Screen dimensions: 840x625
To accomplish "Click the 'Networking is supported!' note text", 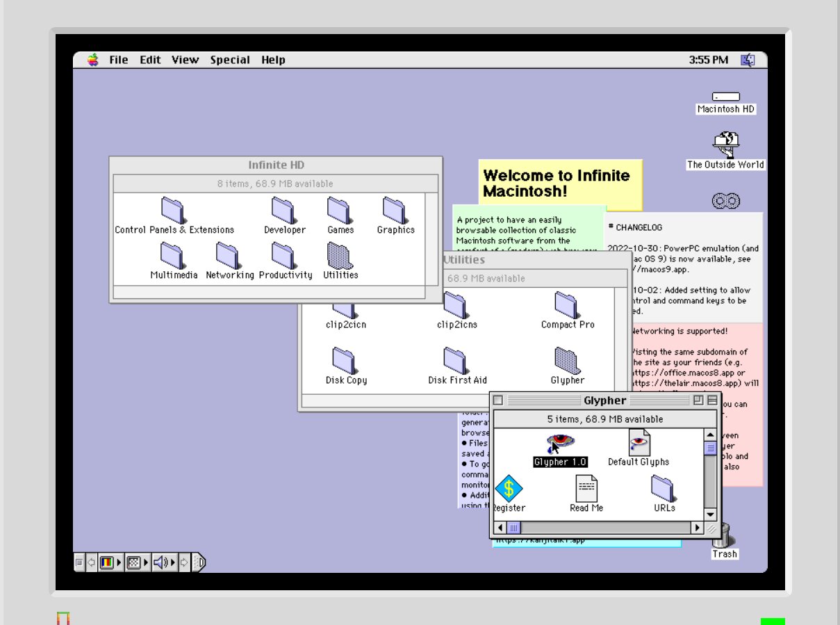I will pyautogui.click(x=679, y=331).
